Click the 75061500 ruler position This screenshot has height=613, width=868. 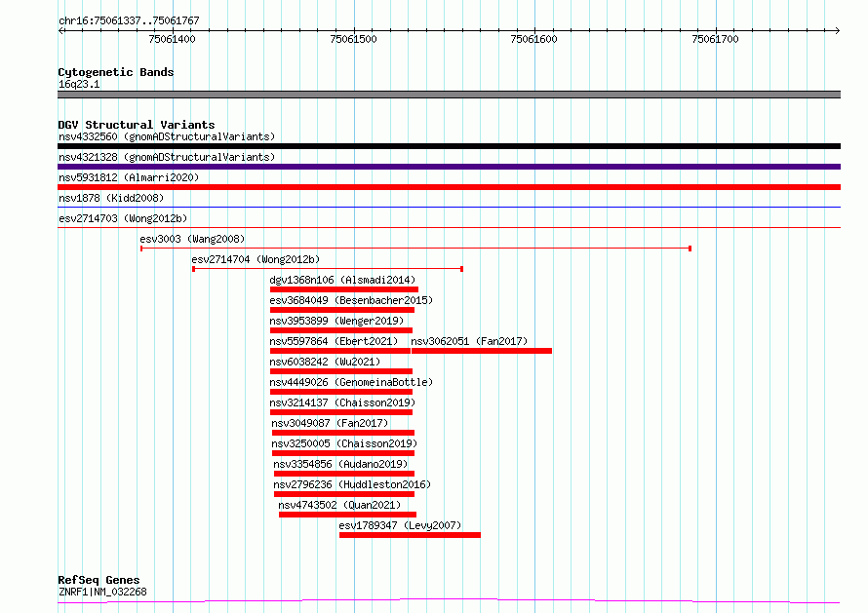pyautogui.click(x=353, y=39)
